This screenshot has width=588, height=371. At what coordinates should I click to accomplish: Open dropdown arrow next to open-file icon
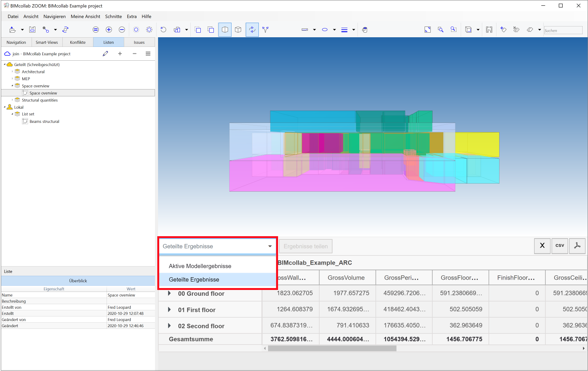pos(22,30)
